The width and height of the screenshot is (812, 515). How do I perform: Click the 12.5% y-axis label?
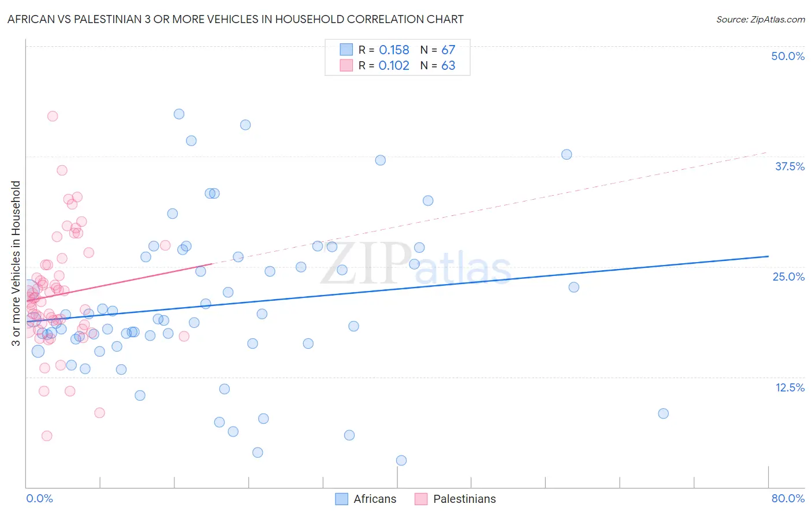click(x=789, y=387)
